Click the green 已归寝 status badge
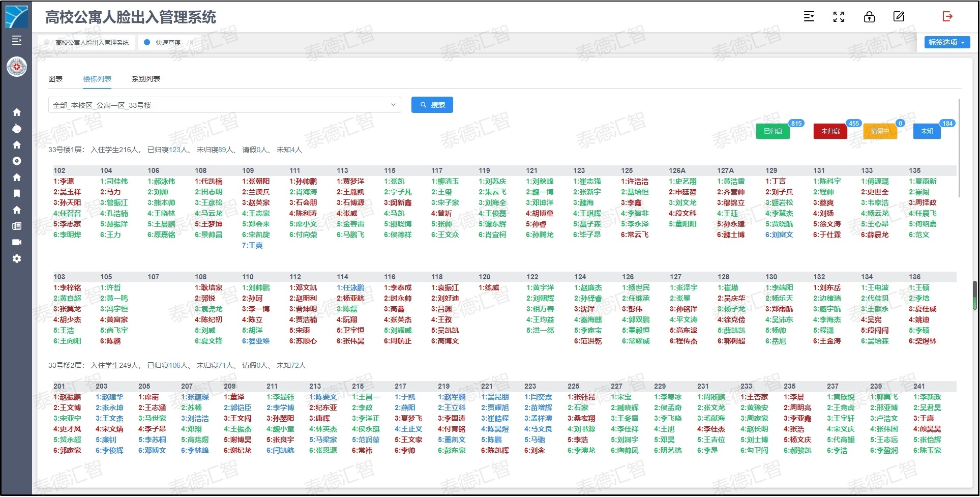980x497 pixels. (773, 131)
